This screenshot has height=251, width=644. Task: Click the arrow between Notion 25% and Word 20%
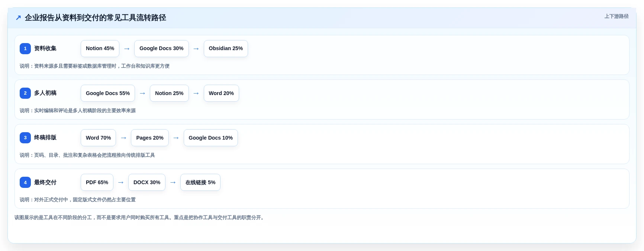point(196,93)
